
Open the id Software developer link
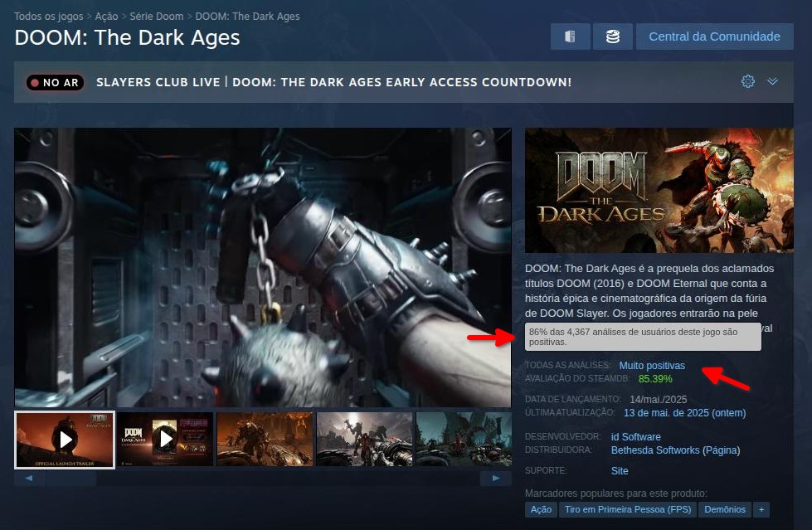click(x=636, y=437)
